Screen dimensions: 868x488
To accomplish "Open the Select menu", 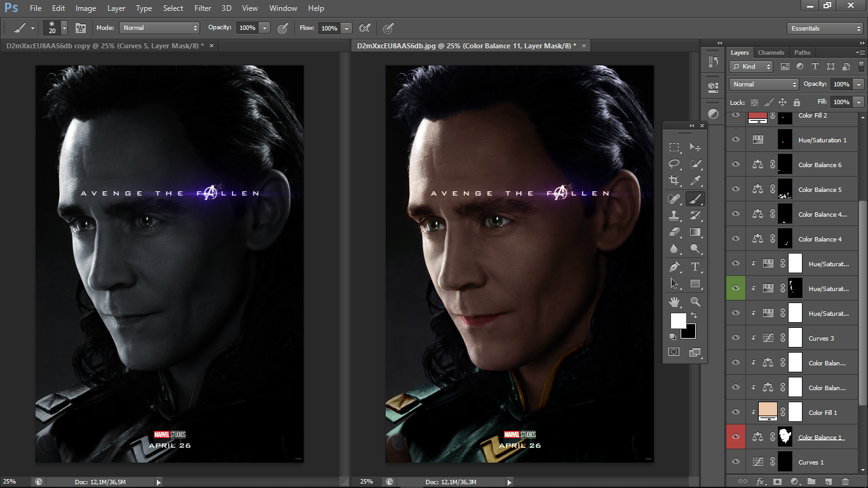I will 173,8.
